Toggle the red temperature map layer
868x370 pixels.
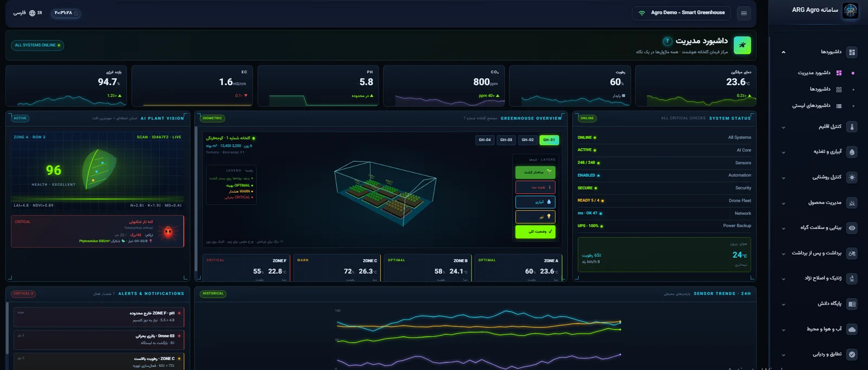pyautogui.click(x=535, y=187)
